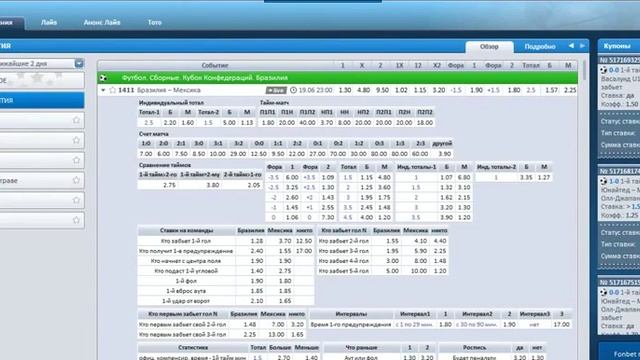640x360 pixels.
Task: Pick halves comparison odds 2.05
Action: click(x=253, y=185)
